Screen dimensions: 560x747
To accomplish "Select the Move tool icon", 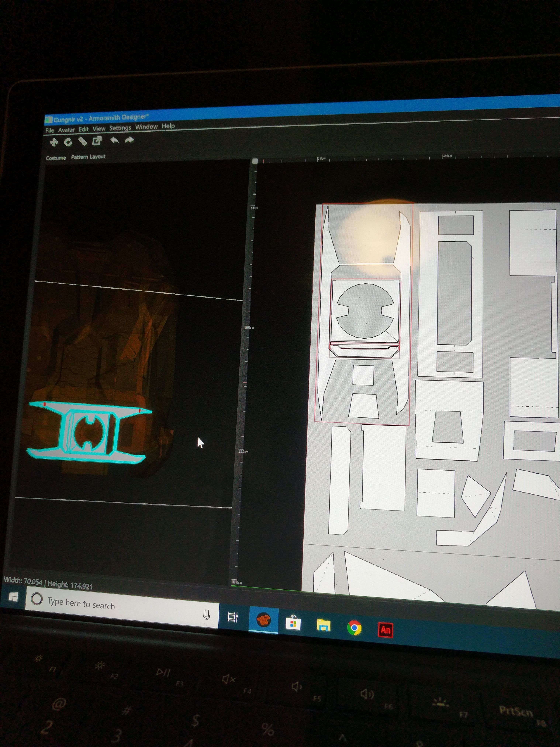I will tap(54, 142).
